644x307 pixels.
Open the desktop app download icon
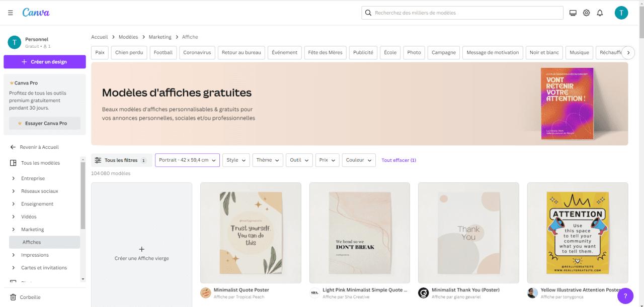573,13
